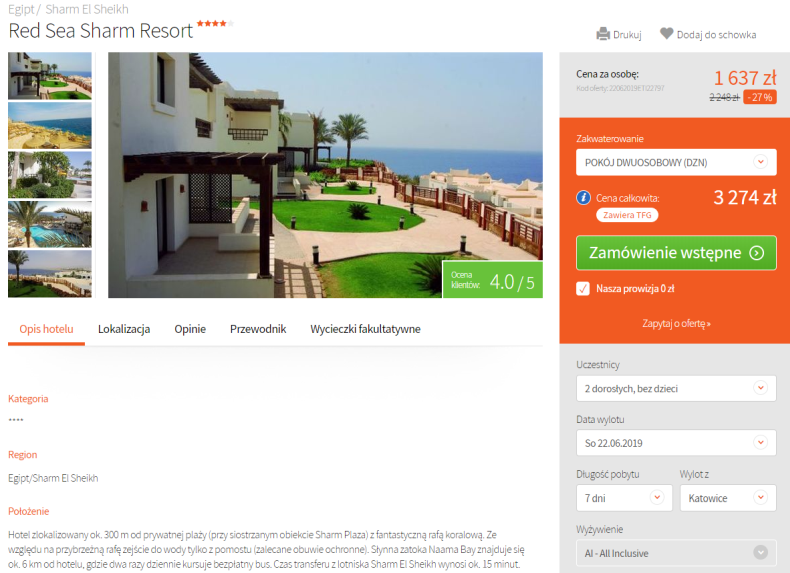Click the Zapytaj o ofertę link

pyautogui.click(x=676, y=324)
